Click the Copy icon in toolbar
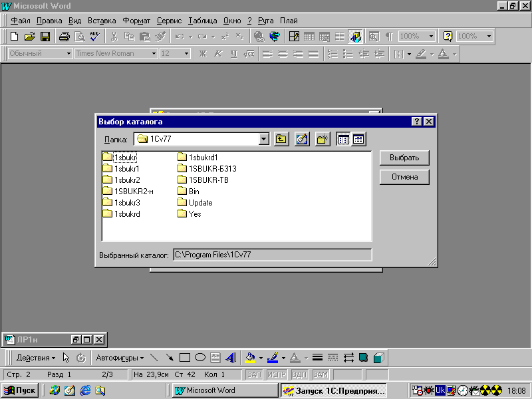This screenshot has height=399, width=532. 129,37
